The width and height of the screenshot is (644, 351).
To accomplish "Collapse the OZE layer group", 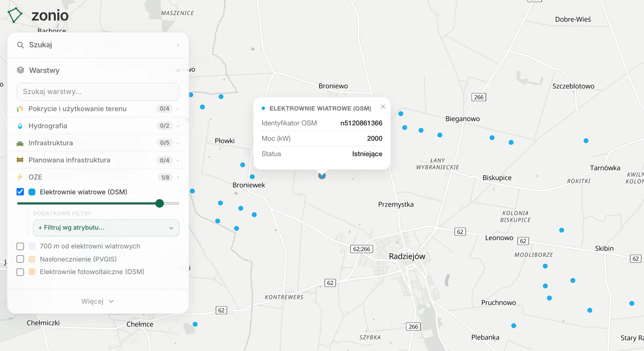I will tap(178, 177).
